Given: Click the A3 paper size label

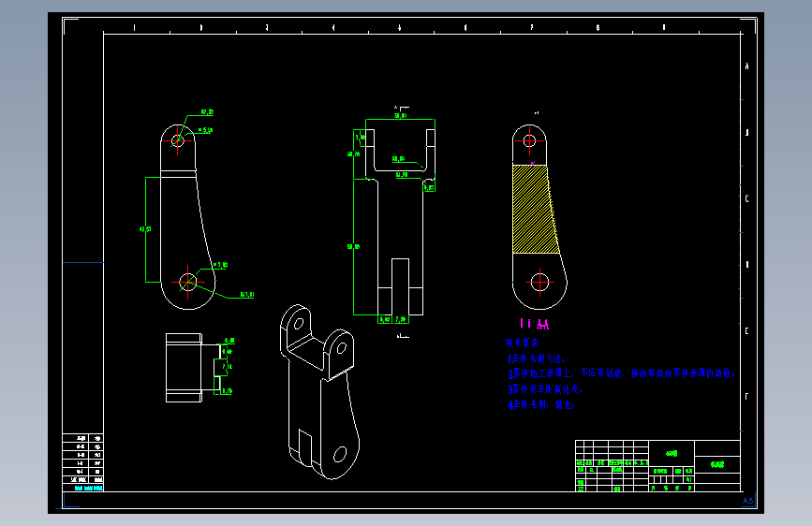Looking at the screenshot, I should click(x=747, y=501).
